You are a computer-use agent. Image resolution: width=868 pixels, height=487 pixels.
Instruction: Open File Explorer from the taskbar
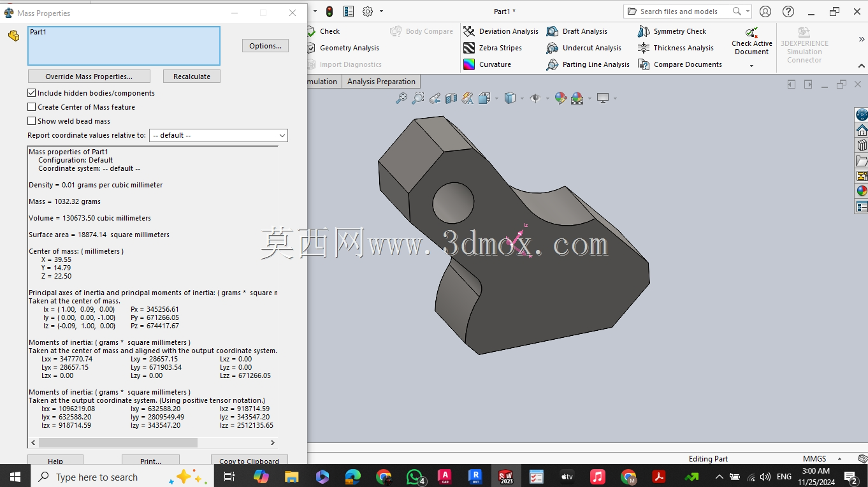tap(291, 476)
